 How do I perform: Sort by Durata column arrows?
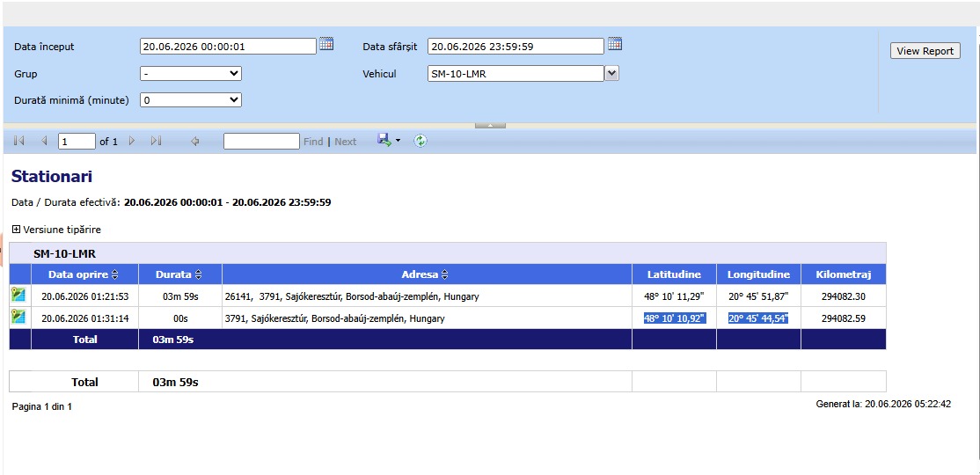[x=198, y=274]
